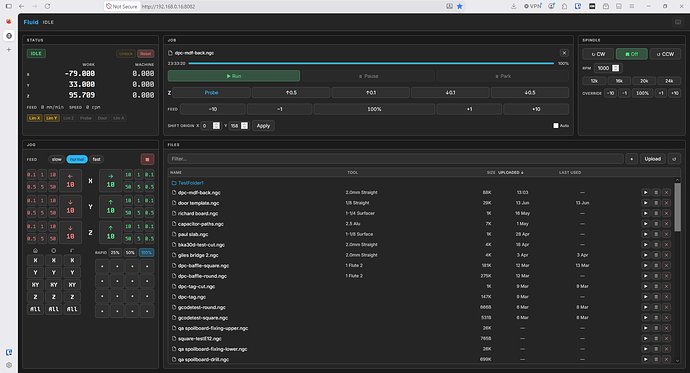The height and width of the screenshot is (373, 690).
Task: Run the loaded job
Action: click(x=234, y=76)
